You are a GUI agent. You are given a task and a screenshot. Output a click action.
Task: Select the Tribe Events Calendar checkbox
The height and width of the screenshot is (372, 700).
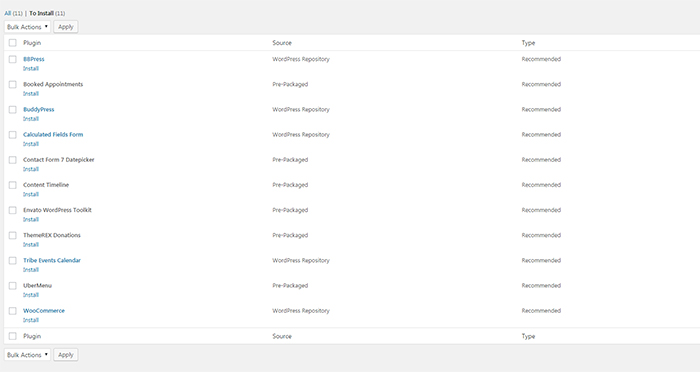coord(12,260)
